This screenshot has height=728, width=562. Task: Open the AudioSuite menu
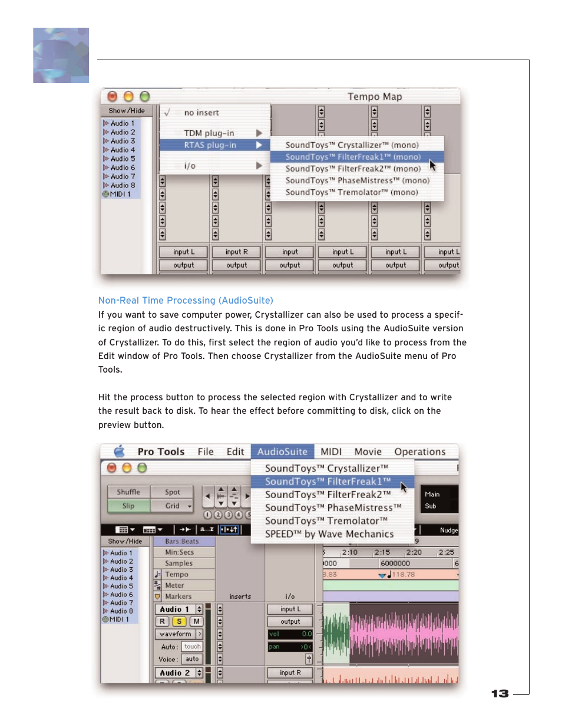(282, 452)
